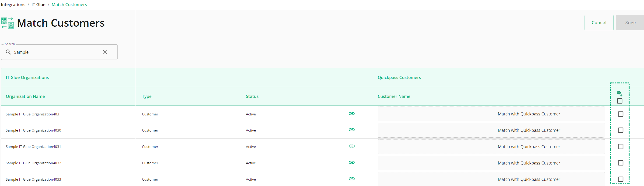Select Sample IT Glue Organization4031 name

pyautogui.click(x=33, y=147)
